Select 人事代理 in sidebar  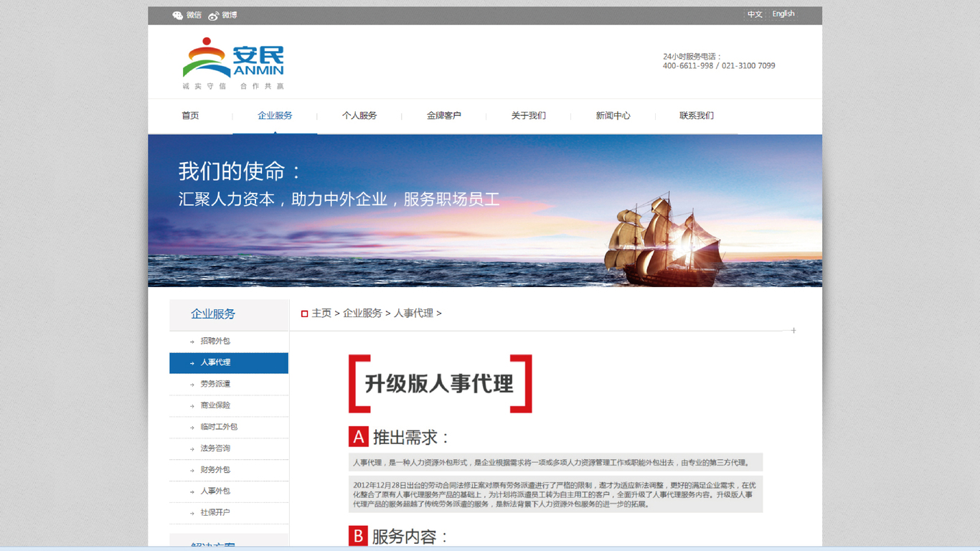coord(229,363)
